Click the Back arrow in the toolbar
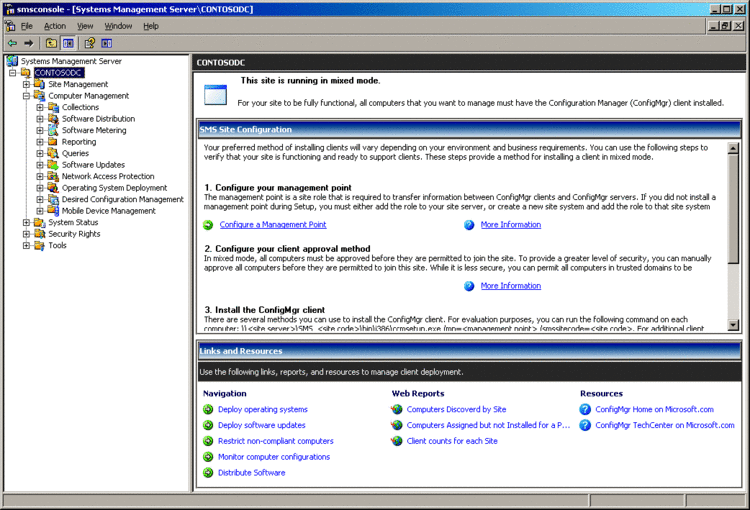The height and width of the screenshot is (510, 750). tap(11, 43)
